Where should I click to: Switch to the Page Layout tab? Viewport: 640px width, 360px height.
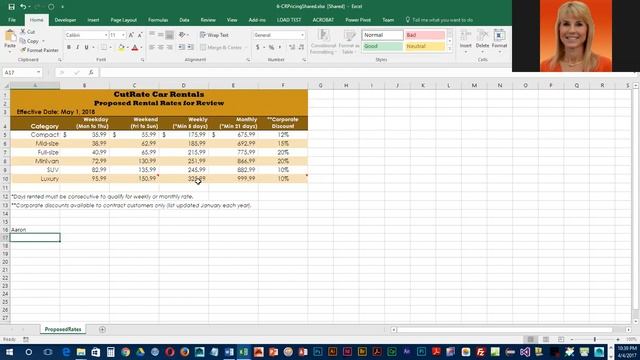click(124, 20)
